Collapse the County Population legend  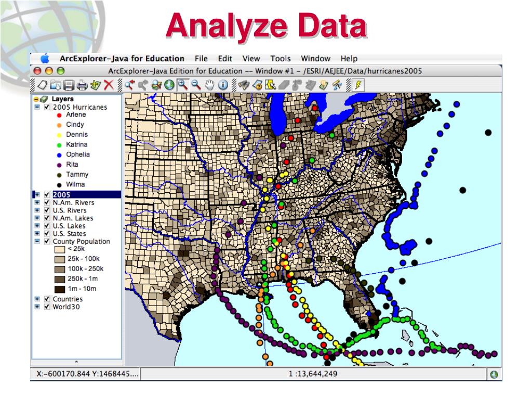(37, 242)
